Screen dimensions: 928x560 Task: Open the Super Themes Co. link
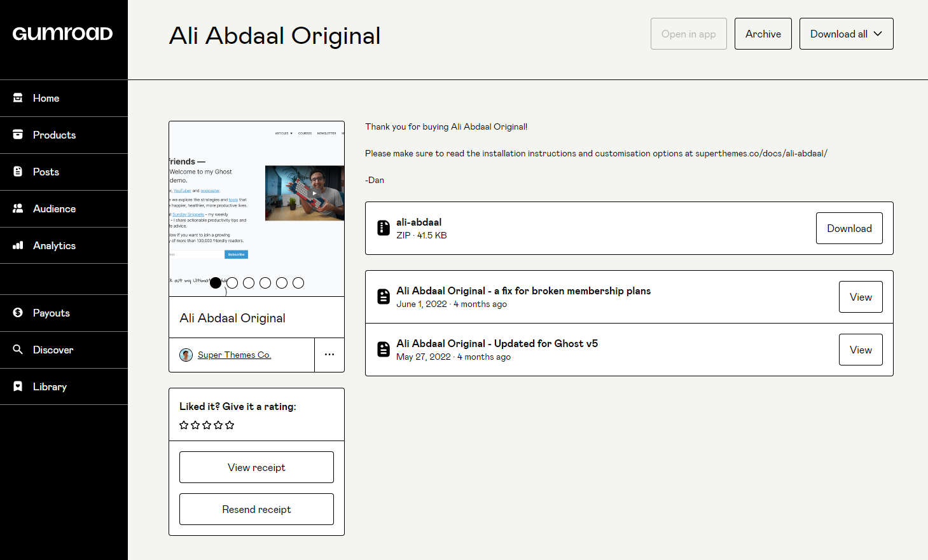point(234,355)
